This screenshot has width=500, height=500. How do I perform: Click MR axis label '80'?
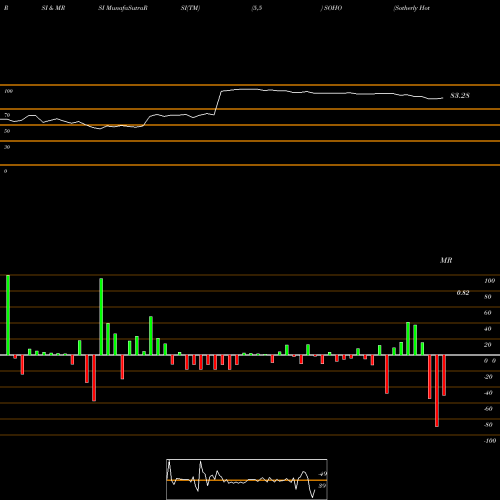488,297
